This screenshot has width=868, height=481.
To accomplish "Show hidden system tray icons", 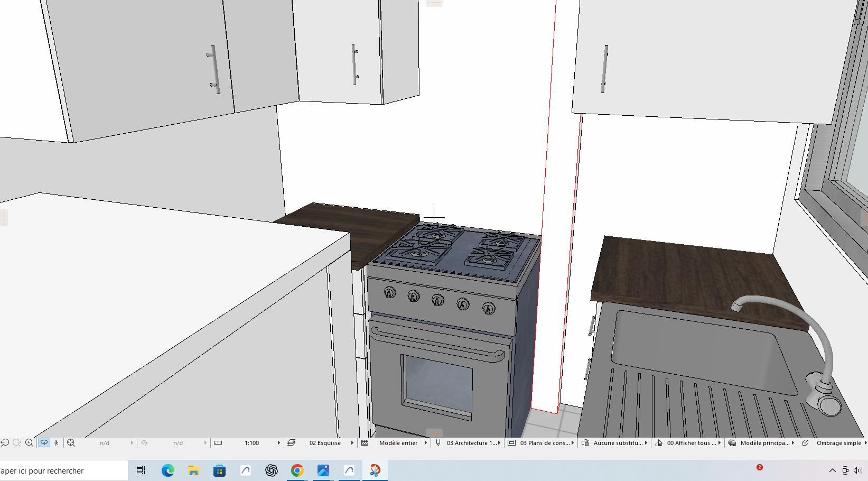I will point(832,470).
